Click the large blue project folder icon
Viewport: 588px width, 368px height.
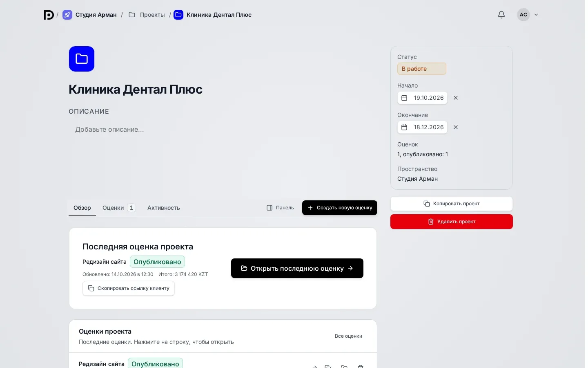click(82, 59)
